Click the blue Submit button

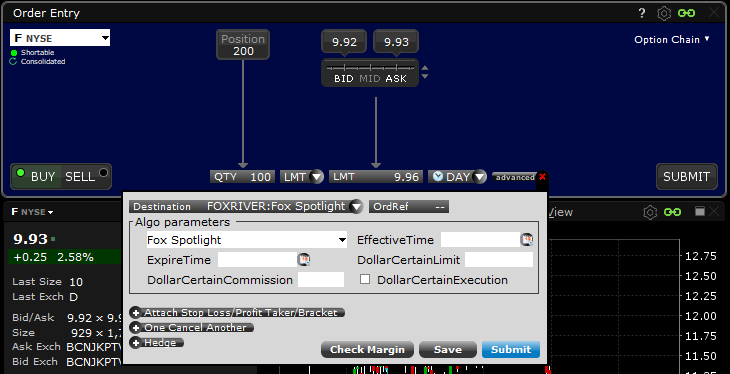tap(511, 350)
